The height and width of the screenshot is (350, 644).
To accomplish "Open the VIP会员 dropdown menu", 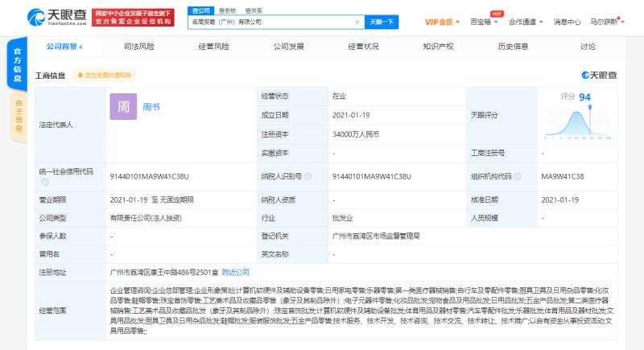I will click(x=442, y=23).
